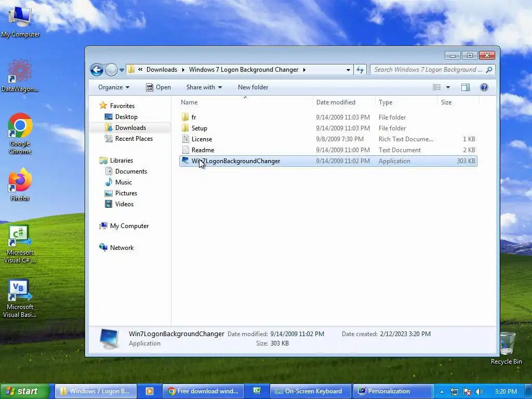Open the view options dropdown arrow
Viewport: 532px width, 399px height.
tap(448, 87)
